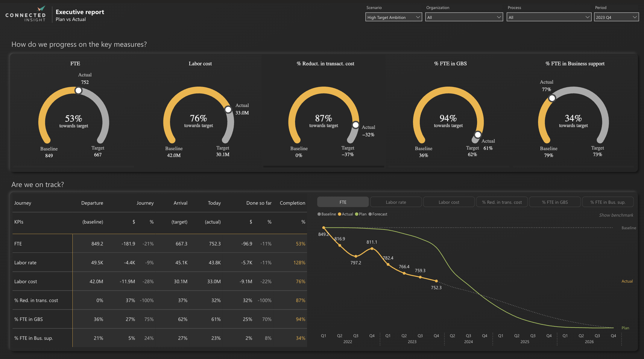Toggle the Forecast legend item
The image size is (644, 359).
point(378,214)
